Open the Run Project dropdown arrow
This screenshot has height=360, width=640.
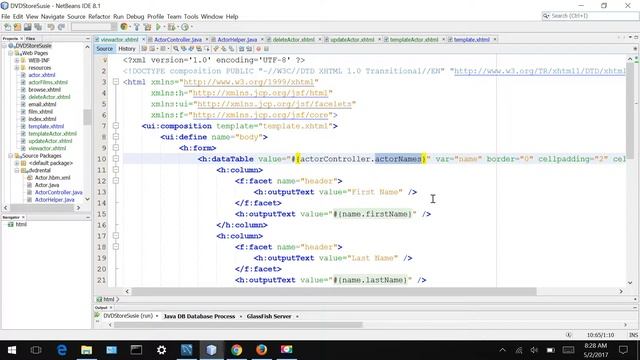(x=164, y=27)
